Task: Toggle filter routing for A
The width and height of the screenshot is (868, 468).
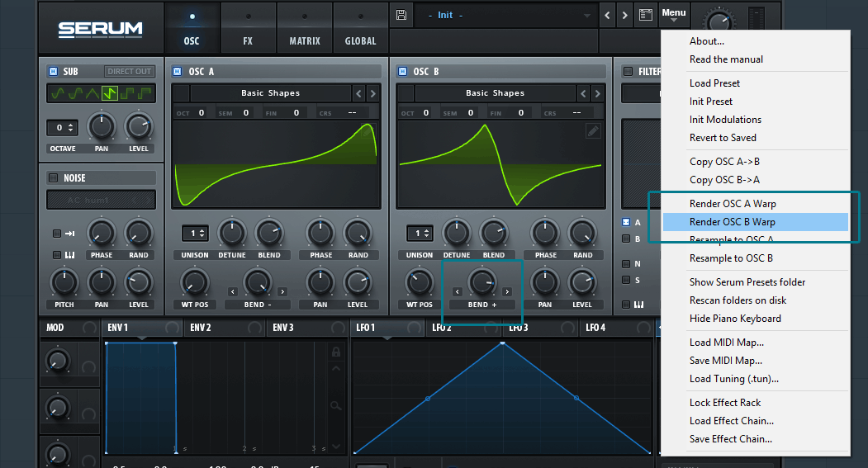Action: (x=626, y=222)
